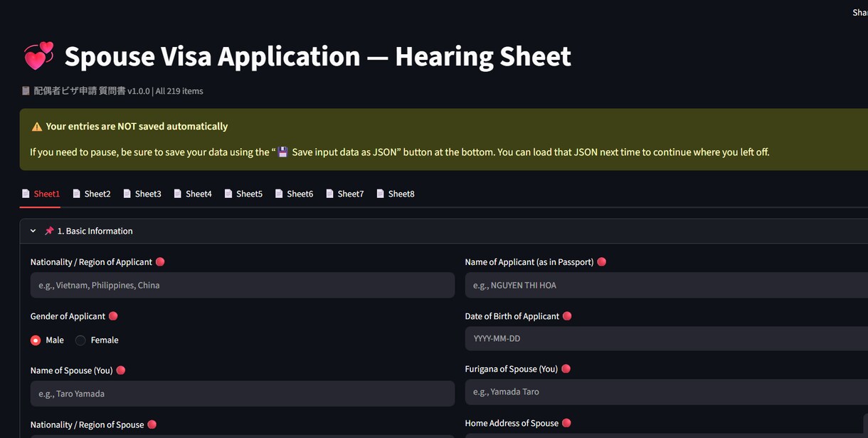Select the Female radio button

pyautogui.click(x=80, y=340)
